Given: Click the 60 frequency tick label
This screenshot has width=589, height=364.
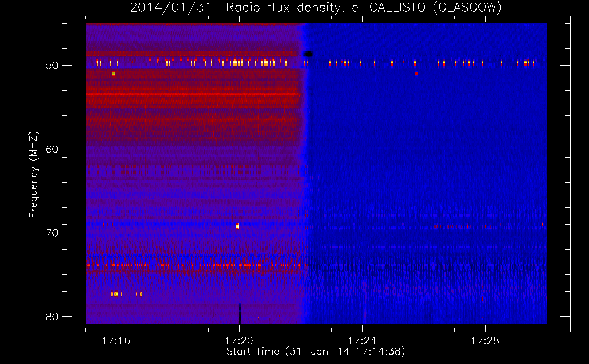Looking at the screenshot, I should (x=52, y=149).
